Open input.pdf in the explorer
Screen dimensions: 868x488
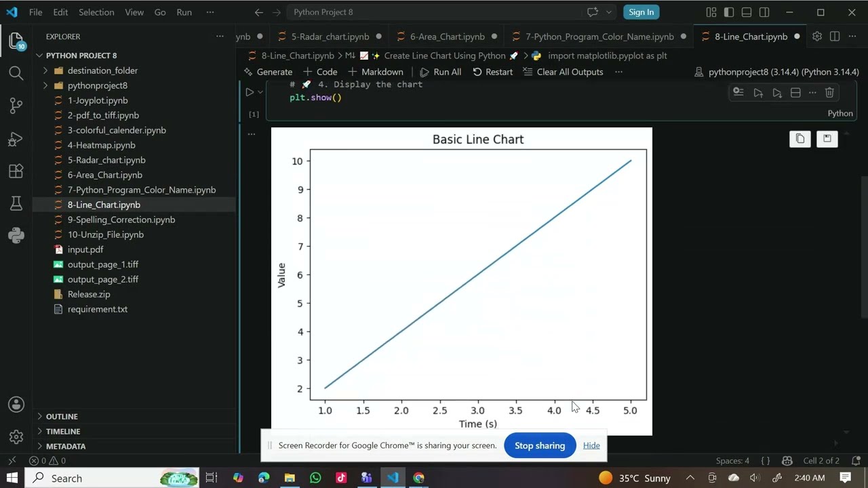85,249
